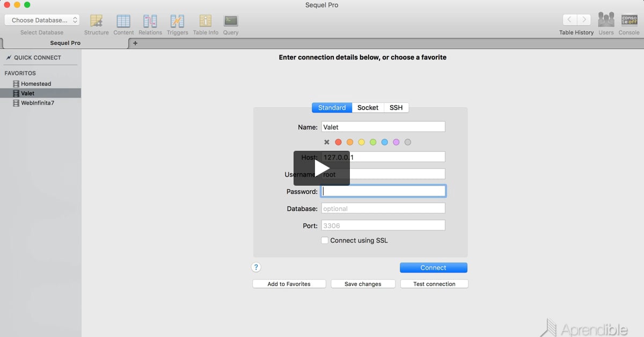Screen dimensions: 644x337
Task: Open the Query editor icon
Action: coord(231,21)
